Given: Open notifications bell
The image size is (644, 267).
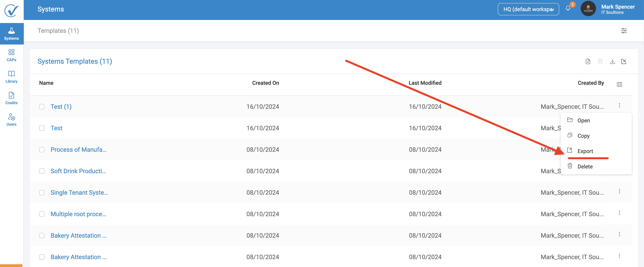Looking at the screenshot, I should (568, 8).
